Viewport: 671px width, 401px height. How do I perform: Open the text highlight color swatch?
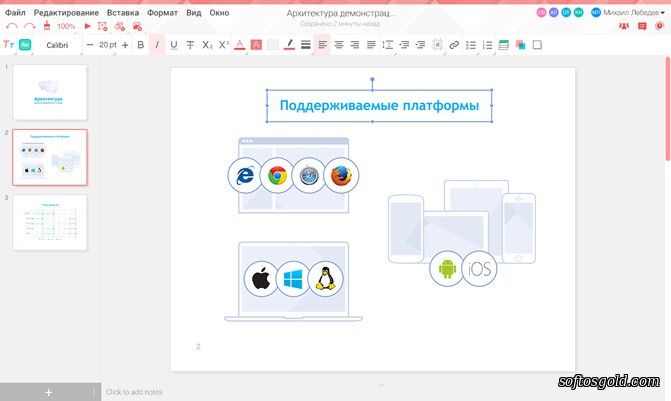256,45
